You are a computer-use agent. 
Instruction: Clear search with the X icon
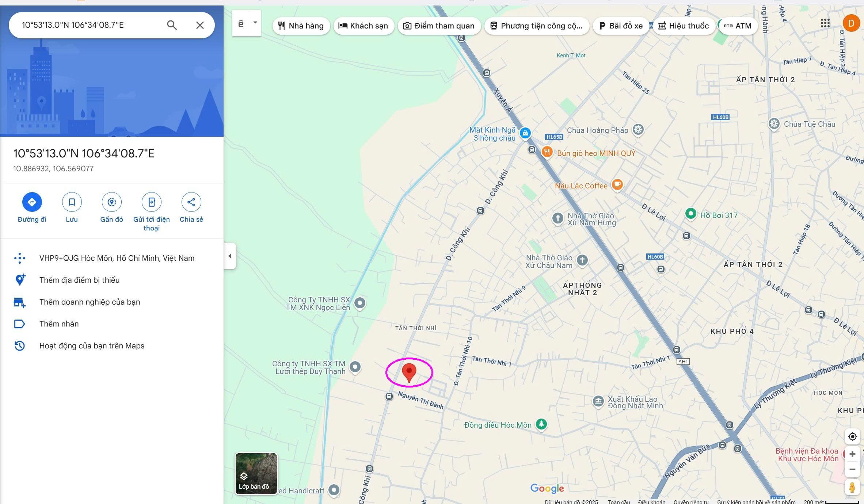(x=200, y=25)
